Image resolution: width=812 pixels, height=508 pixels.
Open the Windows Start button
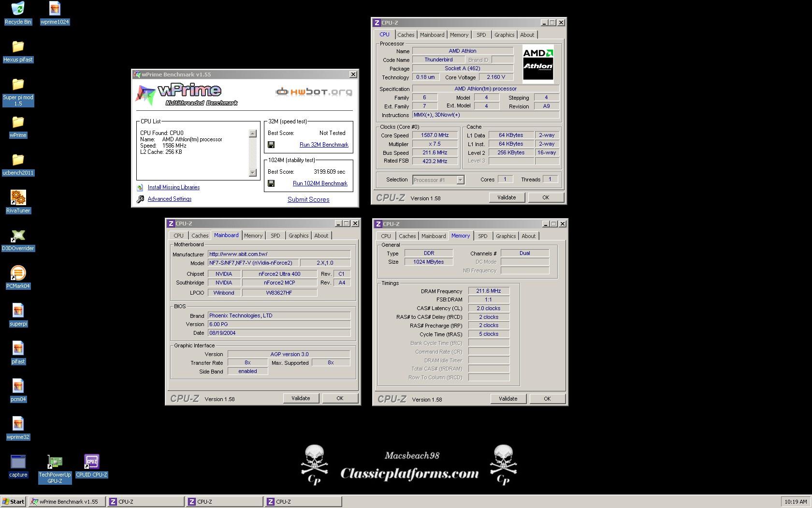[14, 502]
